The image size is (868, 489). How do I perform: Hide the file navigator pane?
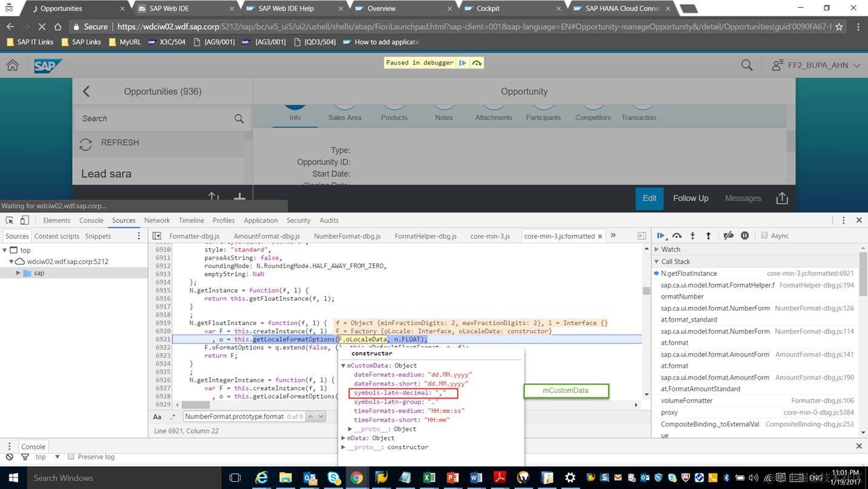[x=157, y=236]
